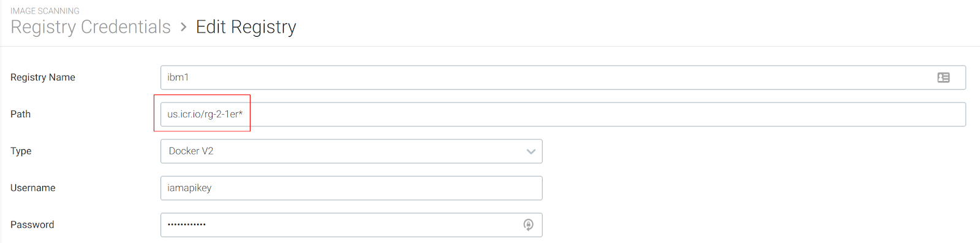Click the Path label

click(20, 114)
